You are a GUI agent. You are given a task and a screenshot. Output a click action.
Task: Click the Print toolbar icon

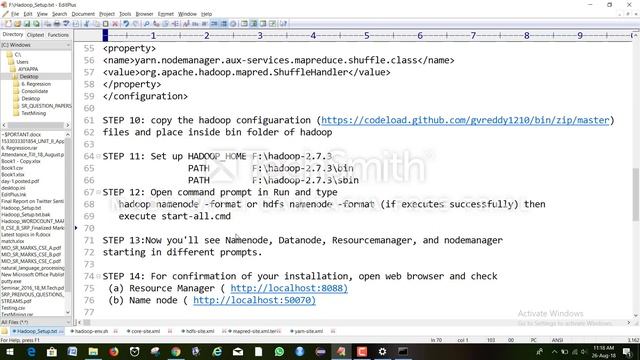[x=57, y=24]
